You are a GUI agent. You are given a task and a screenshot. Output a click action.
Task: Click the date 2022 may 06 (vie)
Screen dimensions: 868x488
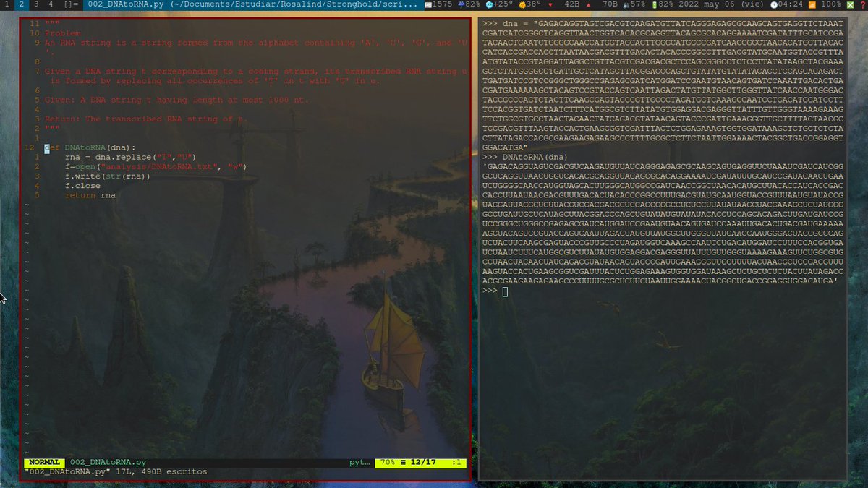pos(720,4)
